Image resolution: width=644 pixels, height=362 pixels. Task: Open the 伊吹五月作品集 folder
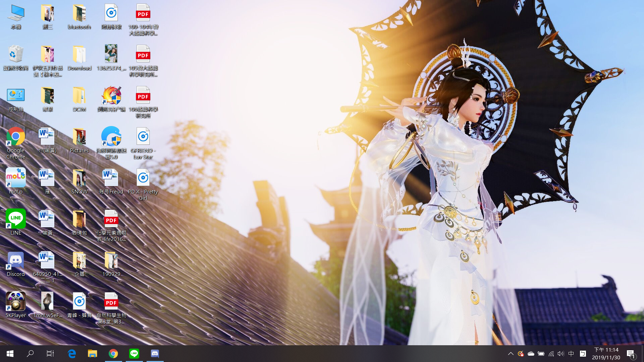[x=48, y=61]
